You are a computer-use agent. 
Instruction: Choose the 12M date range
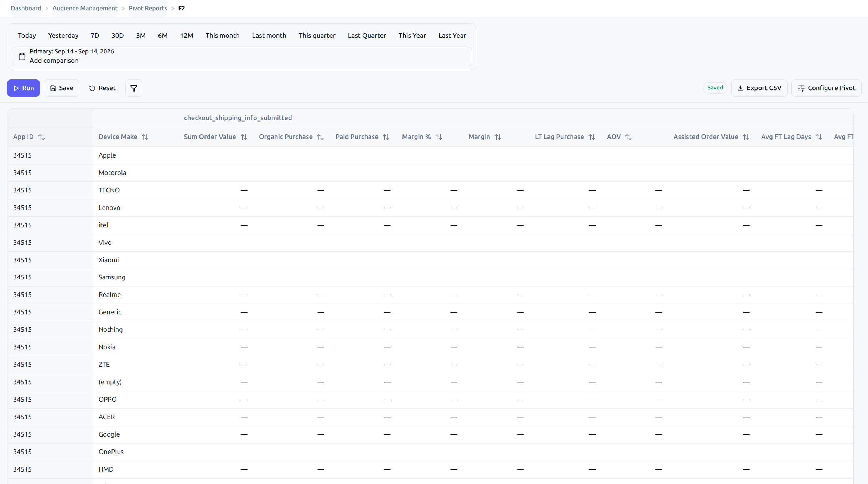click(x=187, y=35)
